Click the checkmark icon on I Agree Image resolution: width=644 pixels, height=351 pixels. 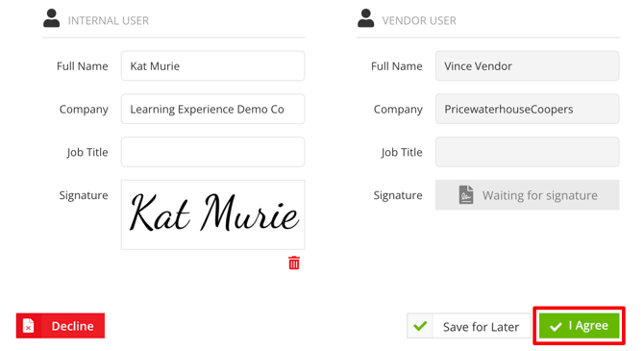pyautogui.click(x=556, y=327)
